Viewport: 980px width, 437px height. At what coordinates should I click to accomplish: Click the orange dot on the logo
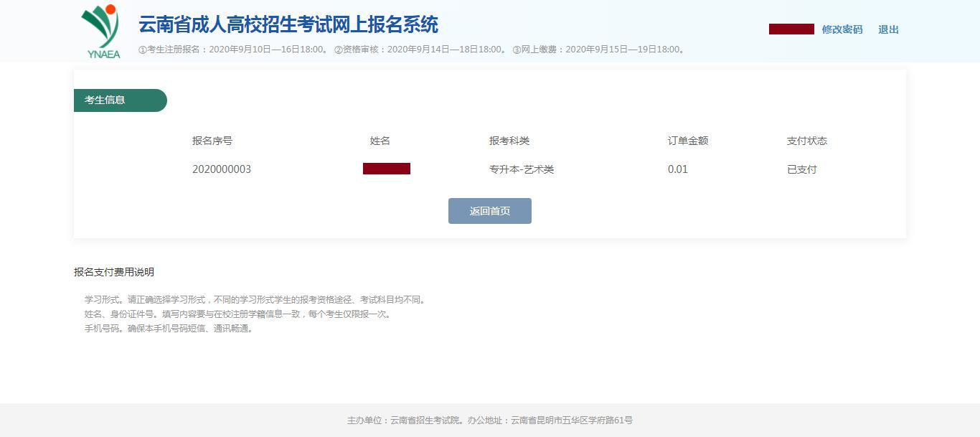click(111, 10)
